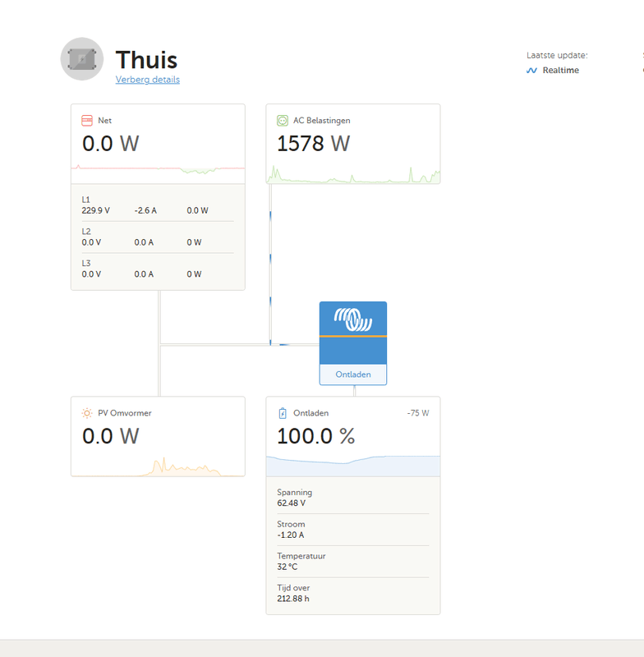This screenshot has height=657, width=644.
Task: Click the Realtime update label
Action: pyautogui.click(x=560, y=71)
